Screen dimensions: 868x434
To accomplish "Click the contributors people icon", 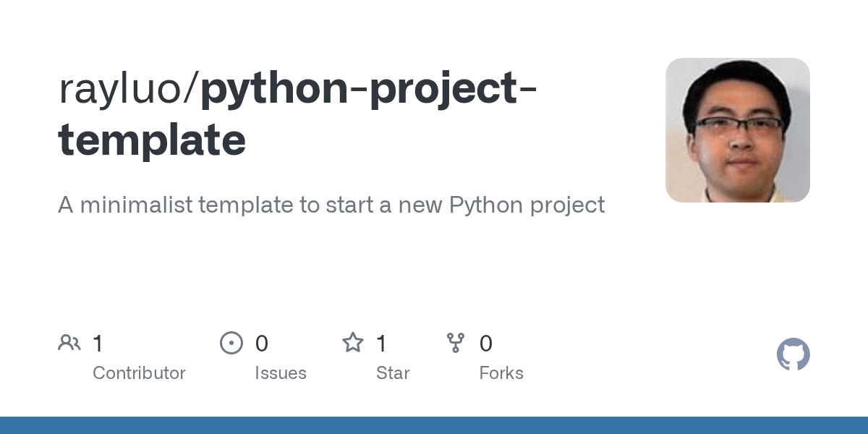I will [x=69, y=343].
